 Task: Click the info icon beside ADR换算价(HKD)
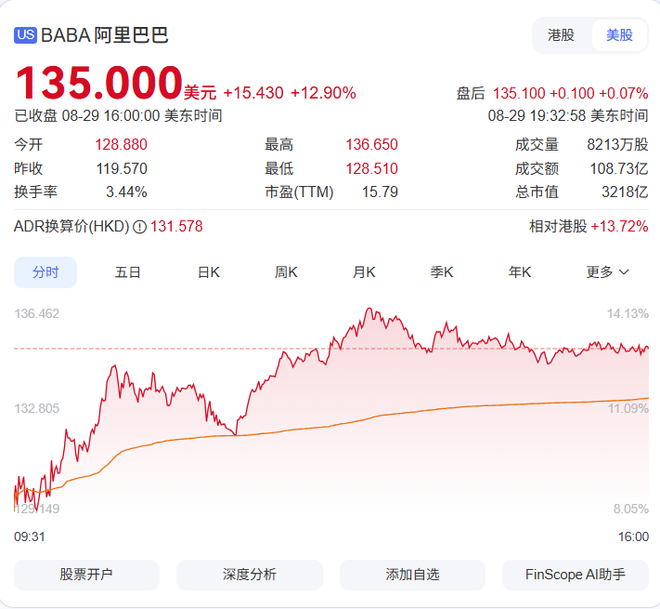pos(140,227)
